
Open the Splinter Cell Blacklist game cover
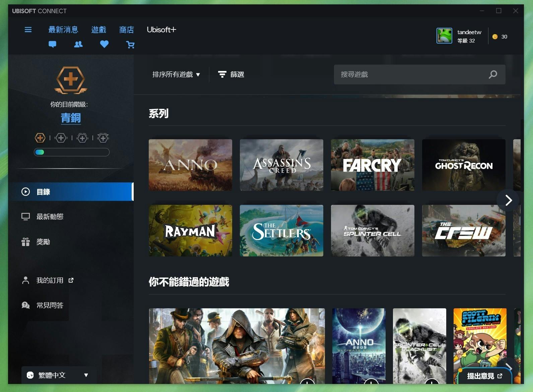(419, 346)
